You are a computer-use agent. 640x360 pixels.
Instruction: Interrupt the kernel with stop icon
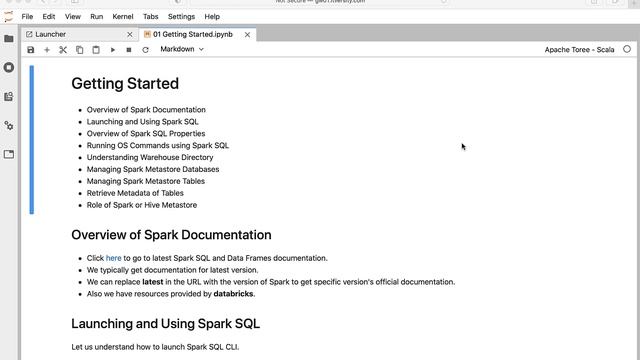(x=129, y=50)
